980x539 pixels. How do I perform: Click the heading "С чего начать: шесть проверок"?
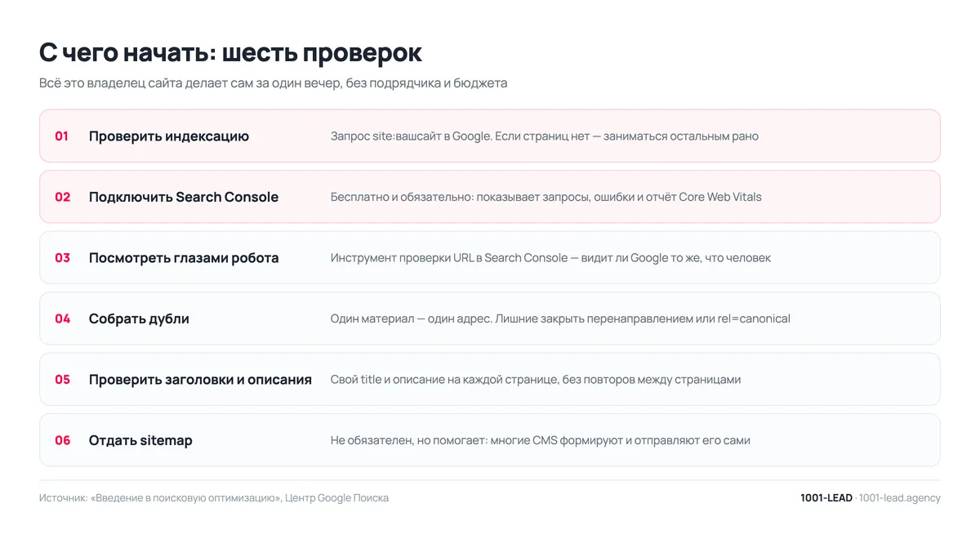click(x=230, y=52)
